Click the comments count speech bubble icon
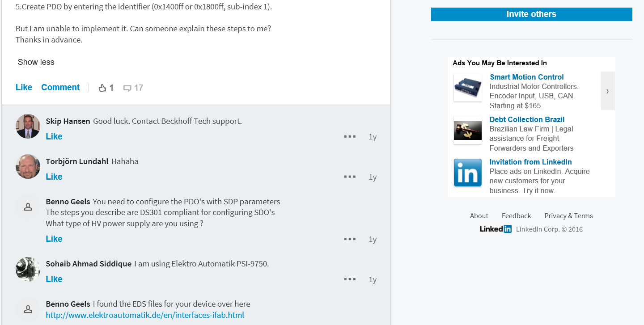The height and width of the screenshot is (325, 644). click(127, 88)
